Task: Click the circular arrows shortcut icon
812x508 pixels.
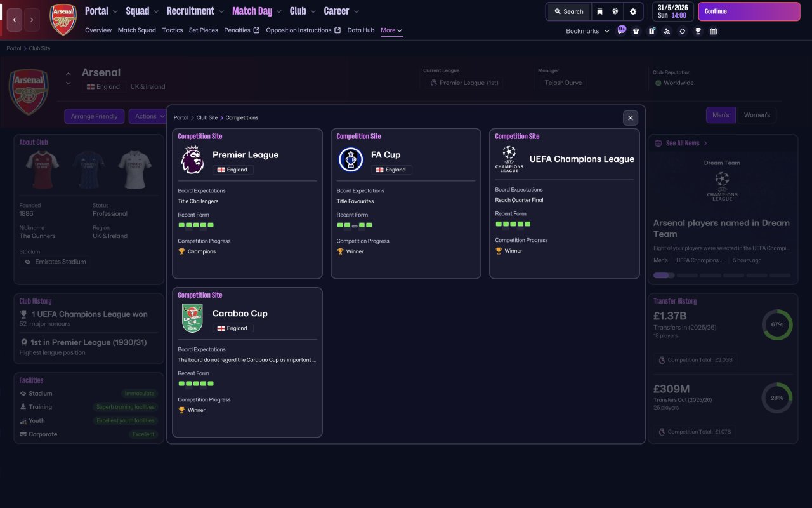Action: [x=682, y=31]
